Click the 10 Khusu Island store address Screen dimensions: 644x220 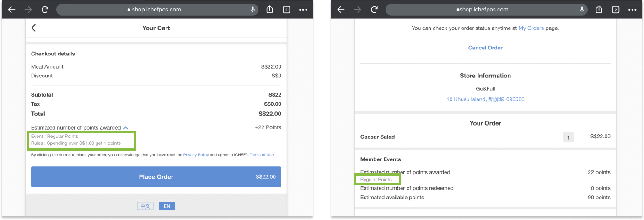click(485, 99)
